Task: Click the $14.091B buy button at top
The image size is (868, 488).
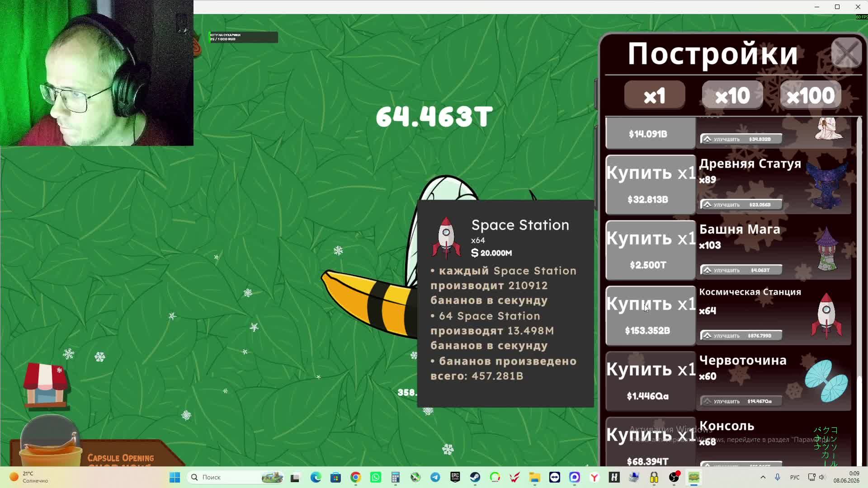Action: point(651,133)
